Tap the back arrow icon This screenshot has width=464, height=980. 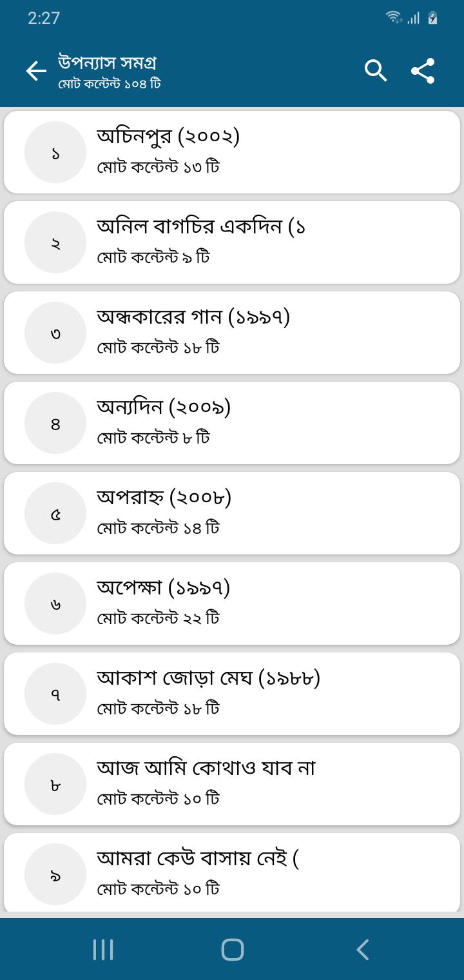36,72
